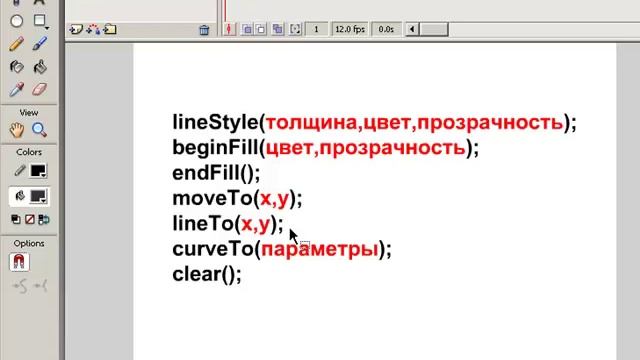Delete layer with the trash icon
This screenshot has height=360, width=640.
tap(204, 30)
